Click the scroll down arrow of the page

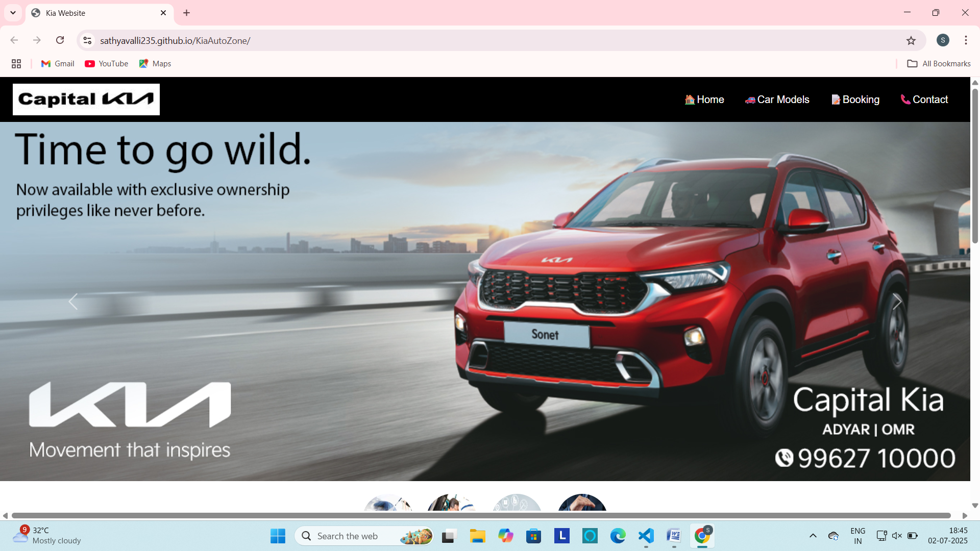(975, 506)
